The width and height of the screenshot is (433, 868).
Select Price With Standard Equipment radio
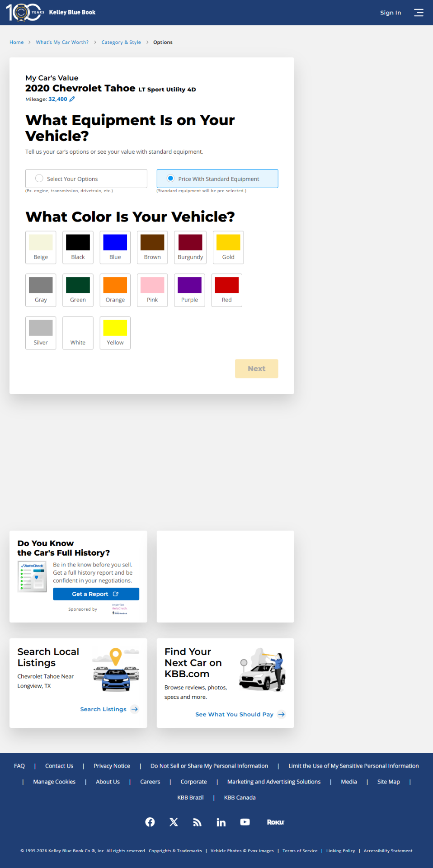click(170, 179)
